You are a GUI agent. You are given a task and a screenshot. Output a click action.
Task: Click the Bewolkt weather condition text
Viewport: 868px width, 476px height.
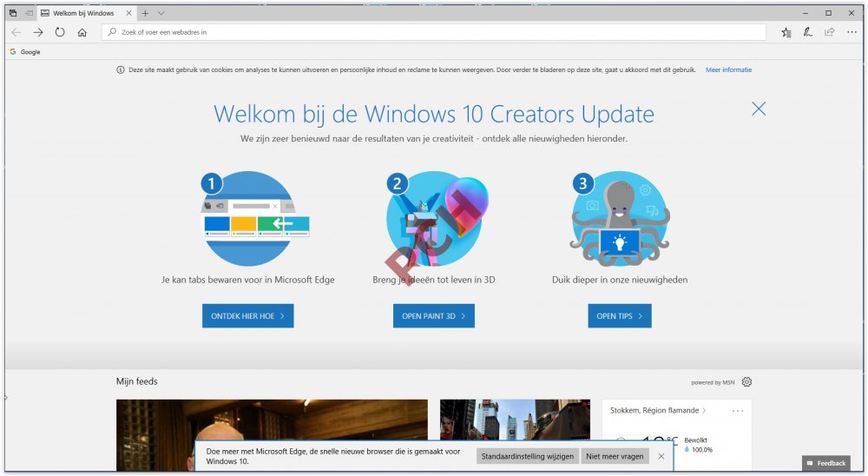696,440
